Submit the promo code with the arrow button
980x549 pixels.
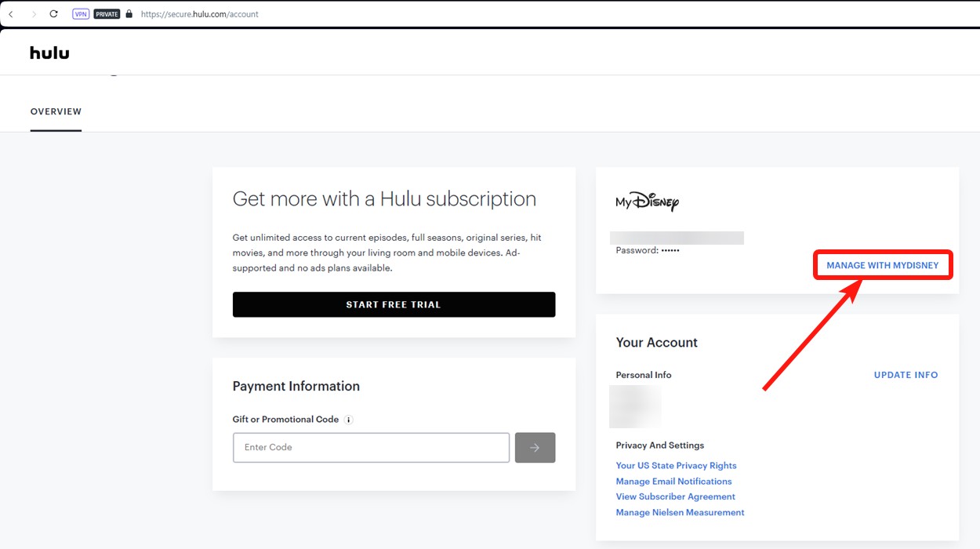(535, 447)
